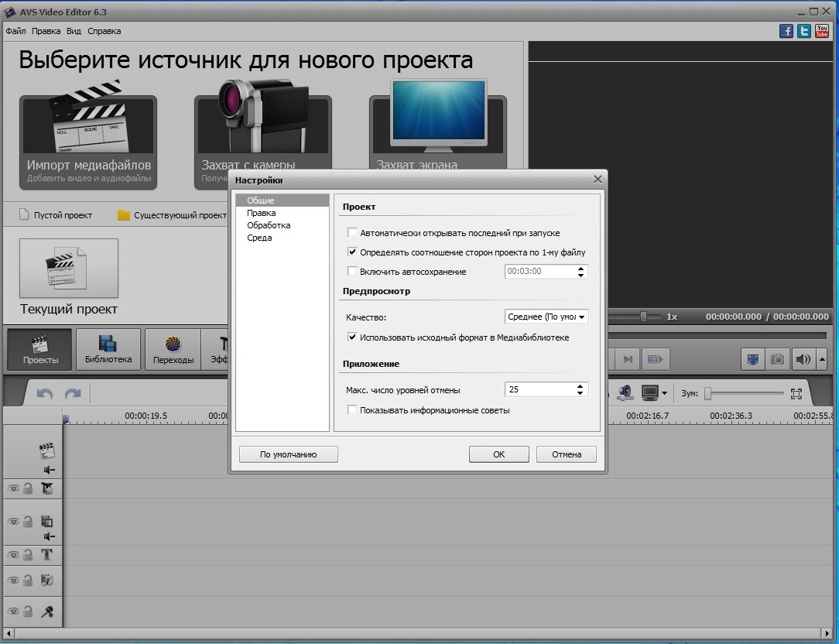Screen dimensions: 839x644
Task: Open the Справка menu
Action: click(x=104, y=31)
